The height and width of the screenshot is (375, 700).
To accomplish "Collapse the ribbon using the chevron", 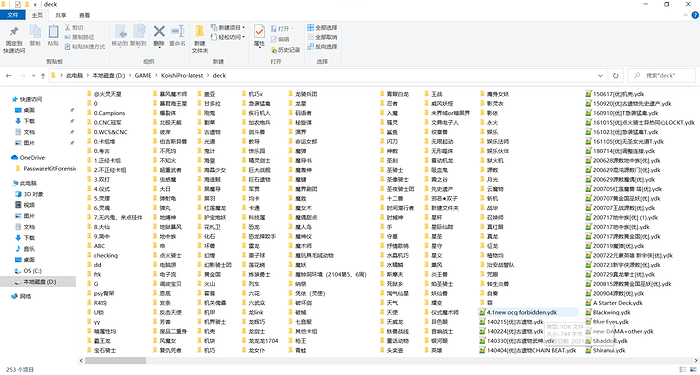I will [x=686, y=15].
